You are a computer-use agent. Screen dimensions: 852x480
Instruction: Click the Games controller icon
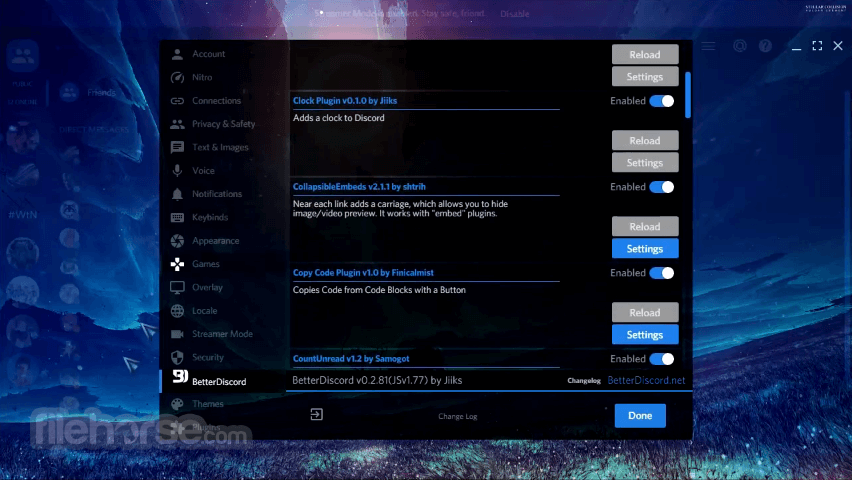click(177, 264)
